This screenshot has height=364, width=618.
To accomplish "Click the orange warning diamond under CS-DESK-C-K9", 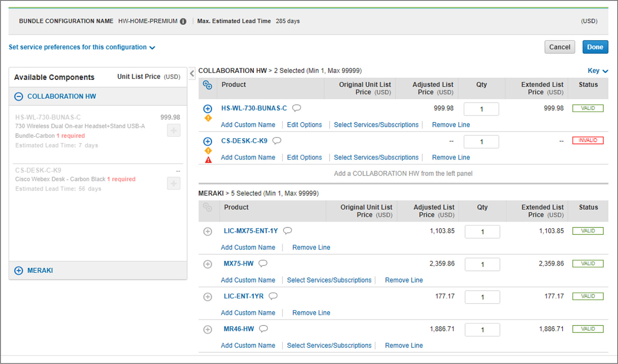I will tap(208, 151).
